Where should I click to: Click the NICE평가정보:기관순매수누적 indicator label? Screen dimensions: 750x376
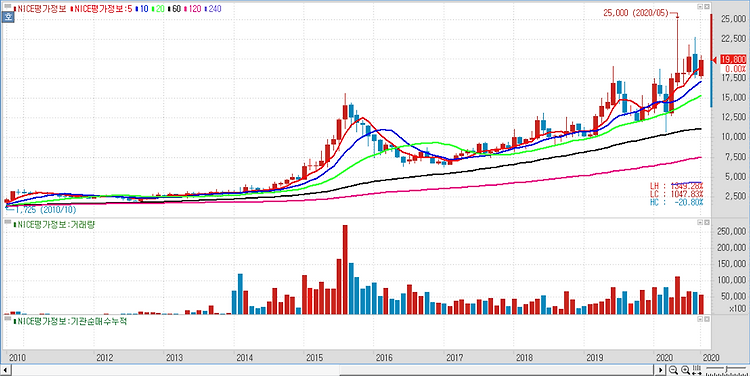(x=70, y=321)
